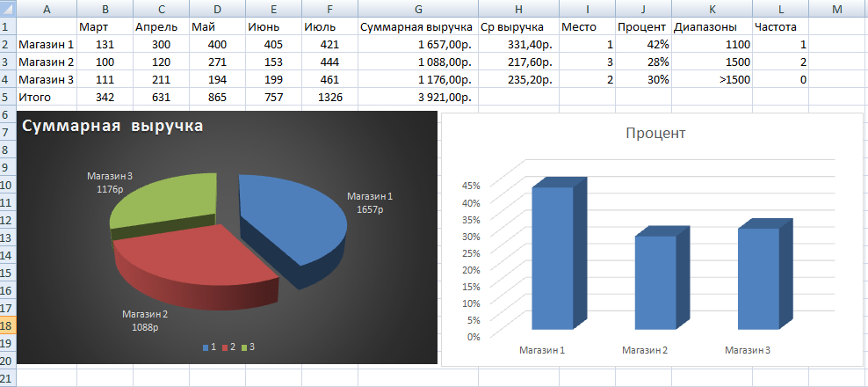The width and height of the screenshot is (868, 387).
Task: Click pie data label Магазин 2 1088р
Action: click(x=145, y=321)
